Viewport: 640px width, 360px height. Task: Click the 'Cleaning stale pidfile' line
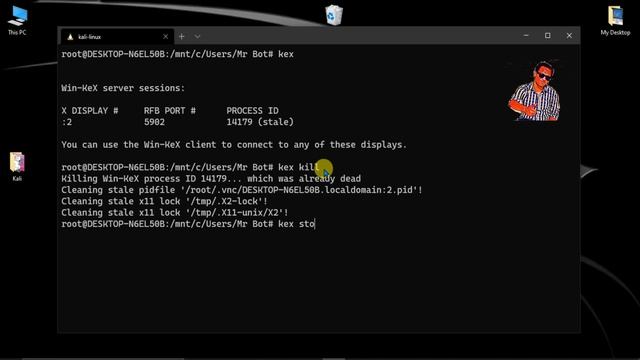point(242,190)
